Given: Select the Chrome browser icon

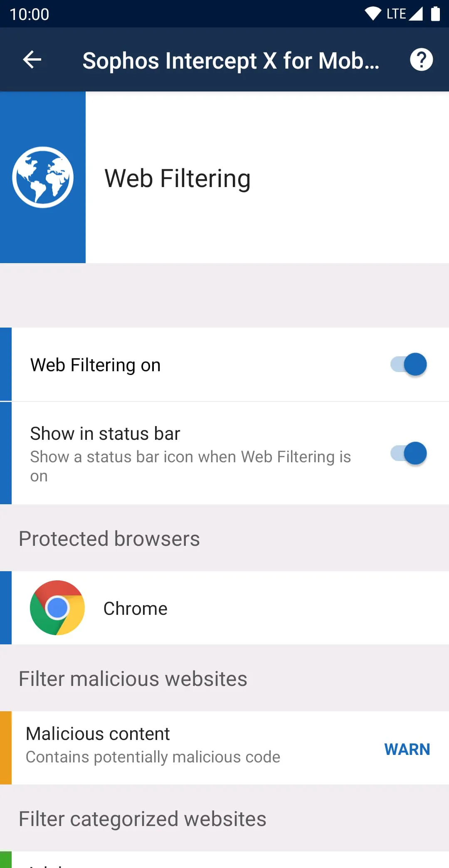Looking at the screenshot, I should click(x=57, y=608).
